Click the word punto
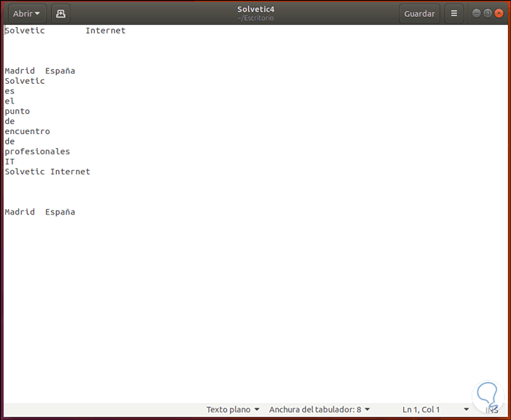Screen dimensions: 511x420 tap(18, 112)
